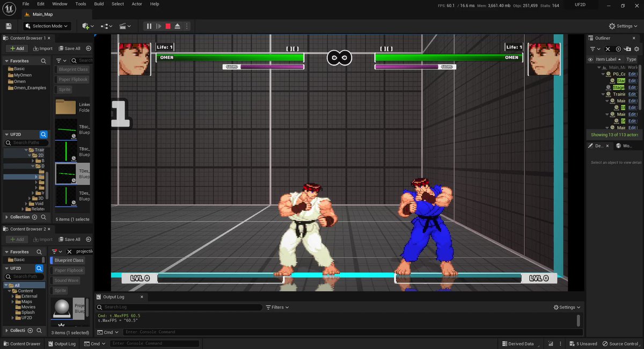Screen dimensions: 644x349
Task: Pause the running game session
Action: click(x=149, y=26)
